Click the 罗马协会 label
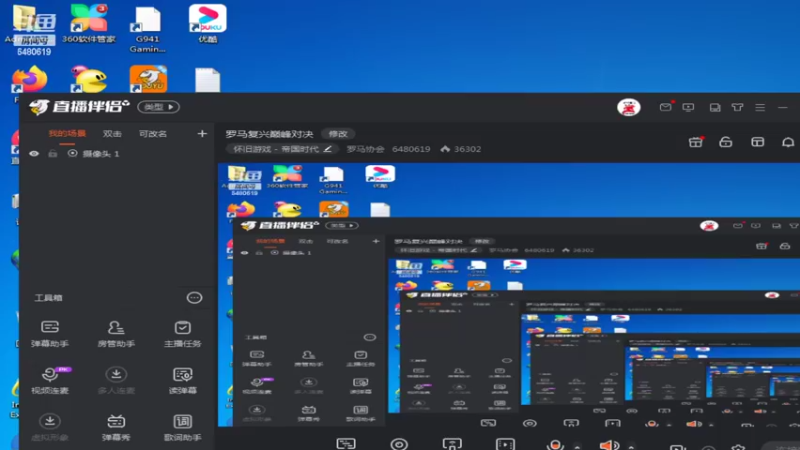This screenshot has height=450, width=800. (x=365, y=149)
